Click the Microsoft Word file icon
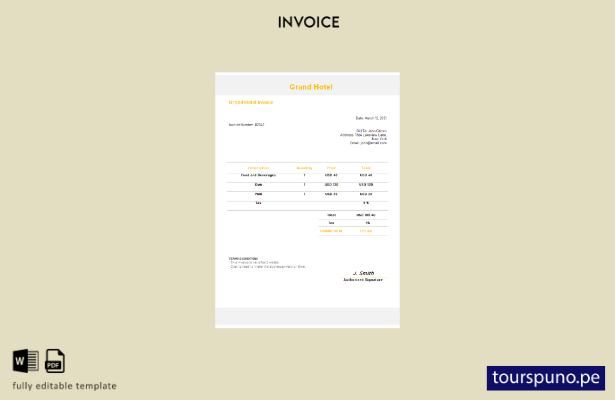The width and height of the screenshot is (615, 400). tap(25, 361)
